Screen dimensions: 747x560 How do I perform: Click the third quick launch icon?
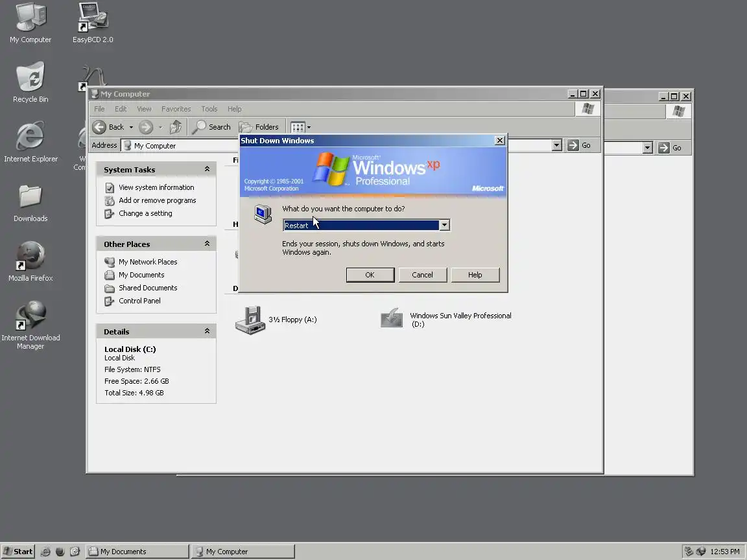[x=75, y=552]
